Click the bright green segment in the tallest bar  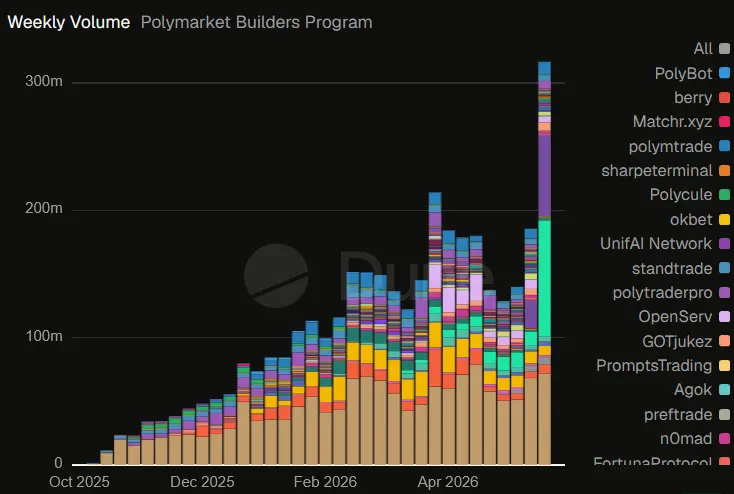coord(544,278)
